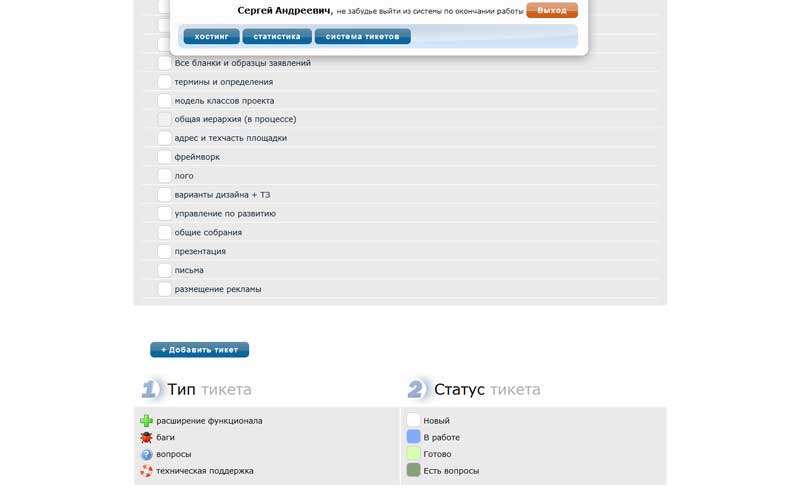800x500 pixels.
Task: Click the лого row text
Action: [184, 176]
